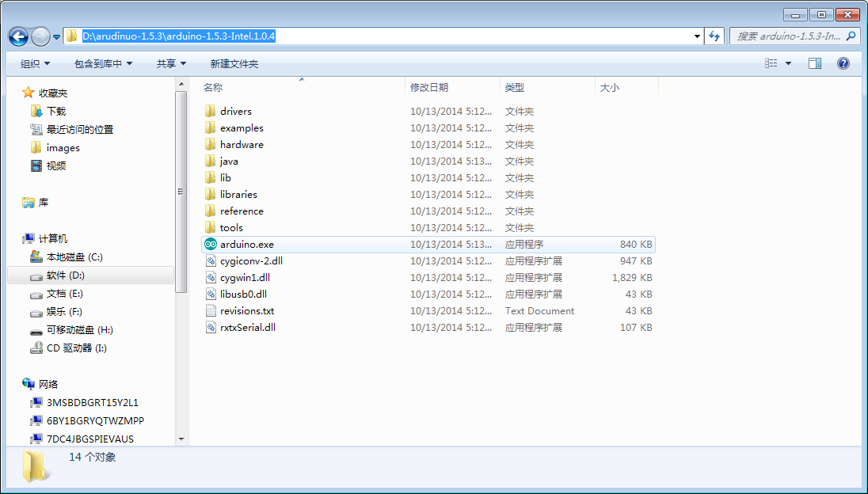
Task: Select the hardware folder icon
Action: click(211, 144)
